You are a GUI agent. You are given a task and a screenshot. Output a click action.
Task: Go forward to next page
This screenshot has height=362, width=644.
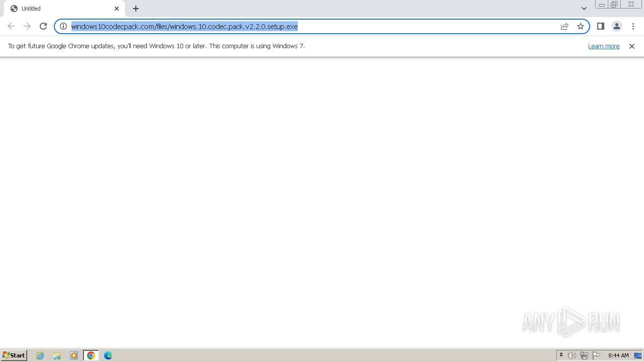pyautogui.click(x=27, y=26)
